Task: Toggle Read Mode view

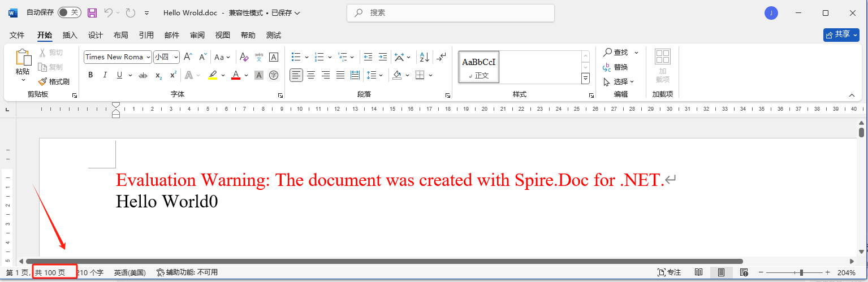Action: point(699,272)
